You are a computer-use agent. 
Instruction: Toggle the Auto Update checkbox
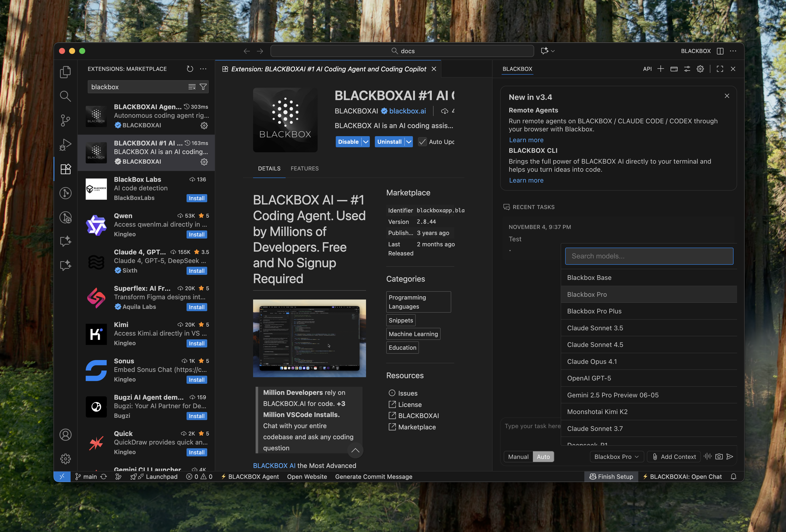coord(422,142)
